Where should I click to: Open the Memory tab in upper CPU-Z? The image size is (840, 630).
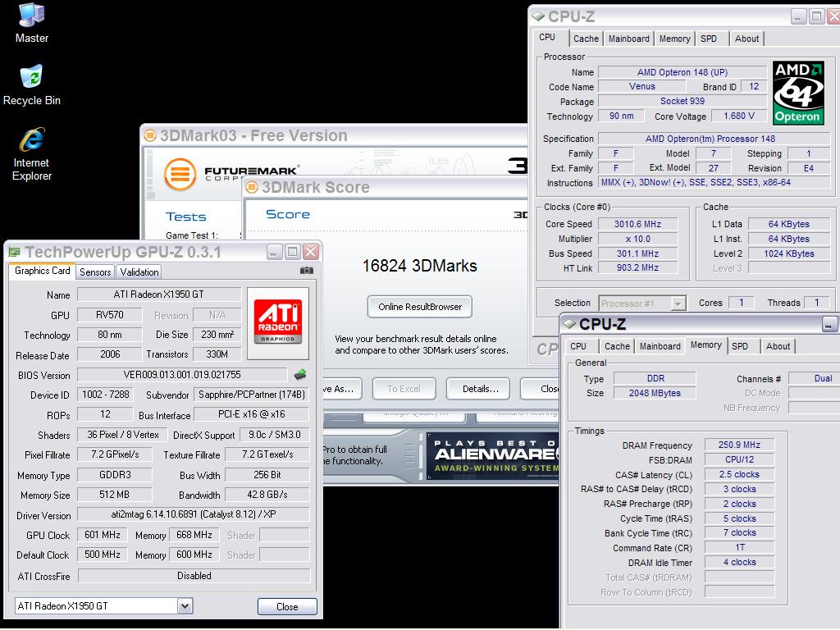(x=674, y=39)
